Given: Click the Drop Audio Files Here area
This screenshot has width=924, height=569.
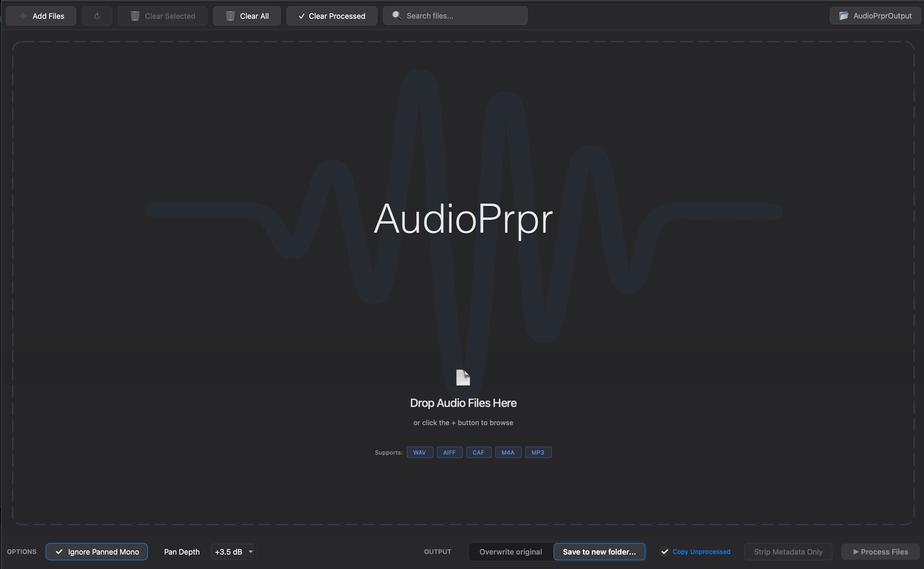Looking at the screenshot, I should point(463,403).
